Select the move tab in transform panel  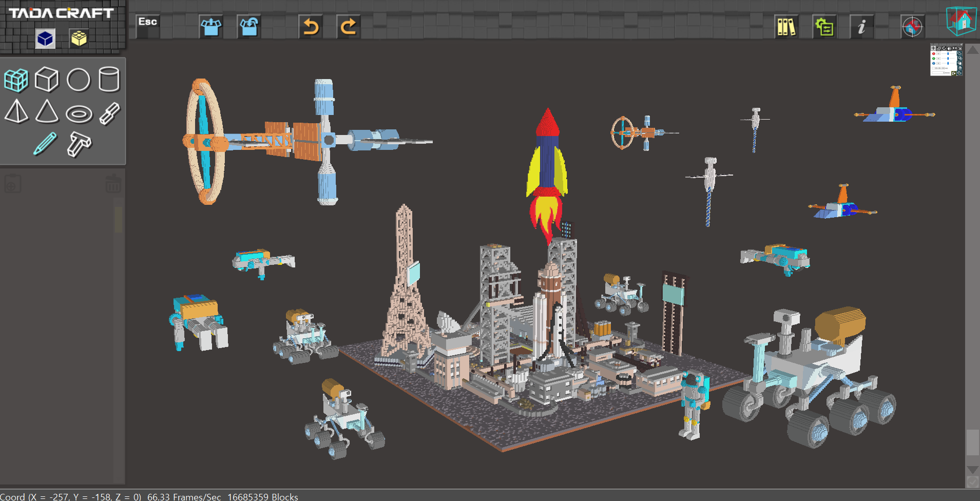point(933,48)
